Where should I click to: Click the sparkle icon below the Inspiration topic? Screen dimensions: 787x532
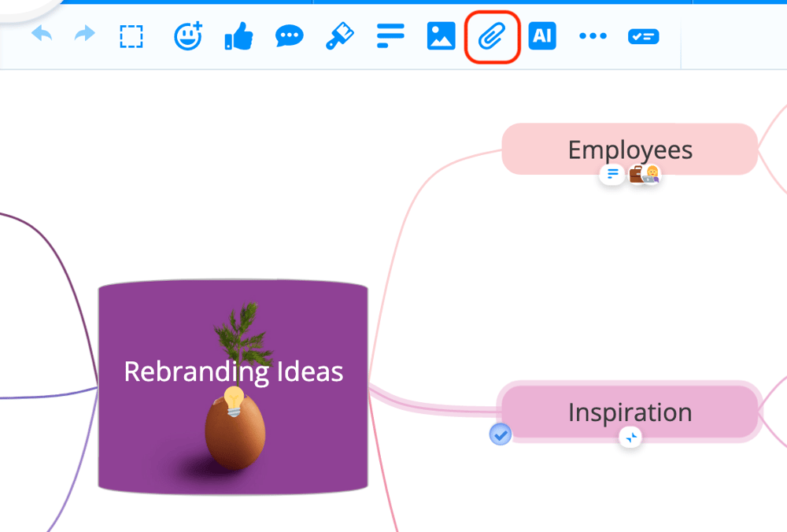click(x=630, y=438)
